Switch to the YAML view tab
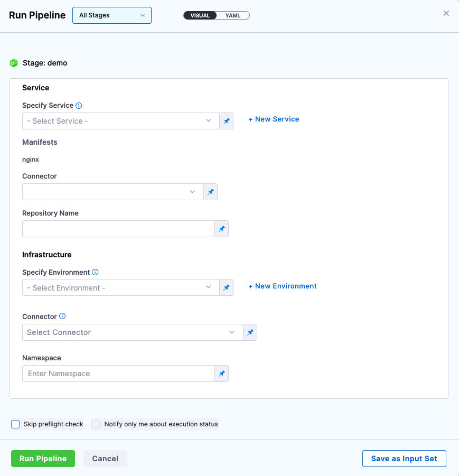 (233, 15)
